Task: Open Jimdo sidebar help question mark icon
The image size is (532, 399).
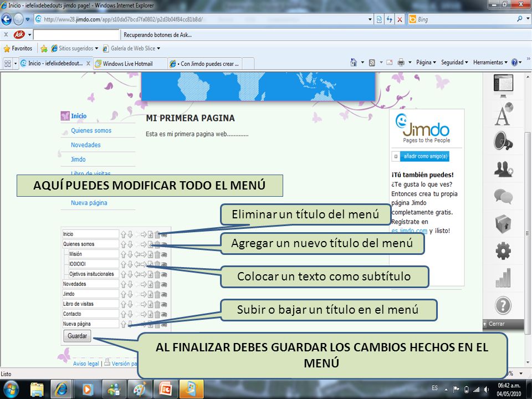Action: point(503,305)
